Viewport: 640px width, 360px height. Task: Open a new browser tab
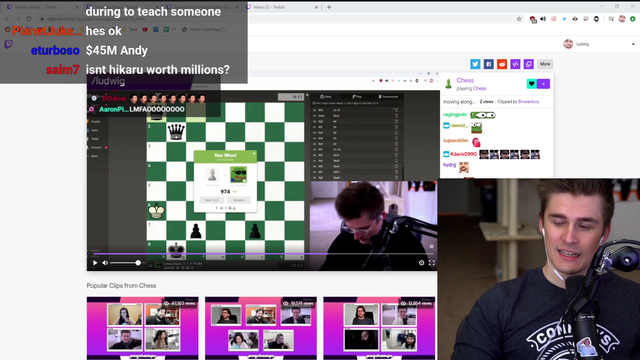tap(329, 7)
